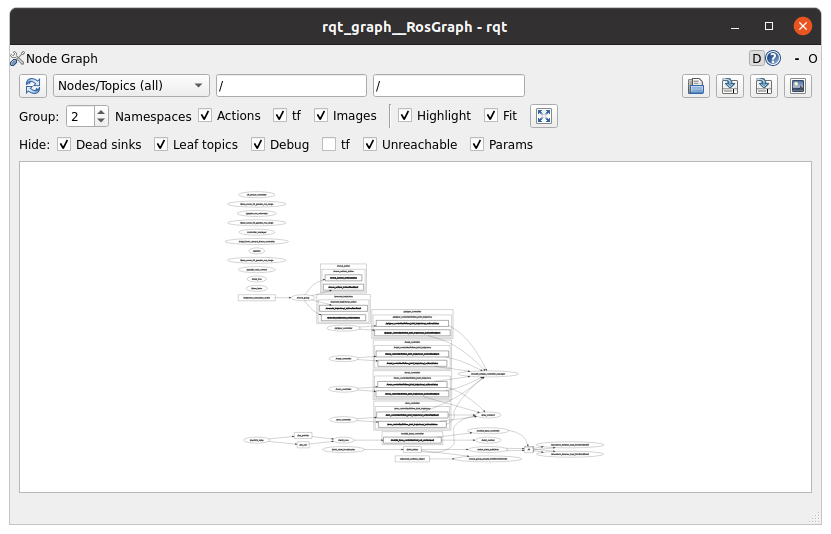The height and width of the screenshot is (534, 831).
Task: Open the help question mark icon
Action: (773, 59)
